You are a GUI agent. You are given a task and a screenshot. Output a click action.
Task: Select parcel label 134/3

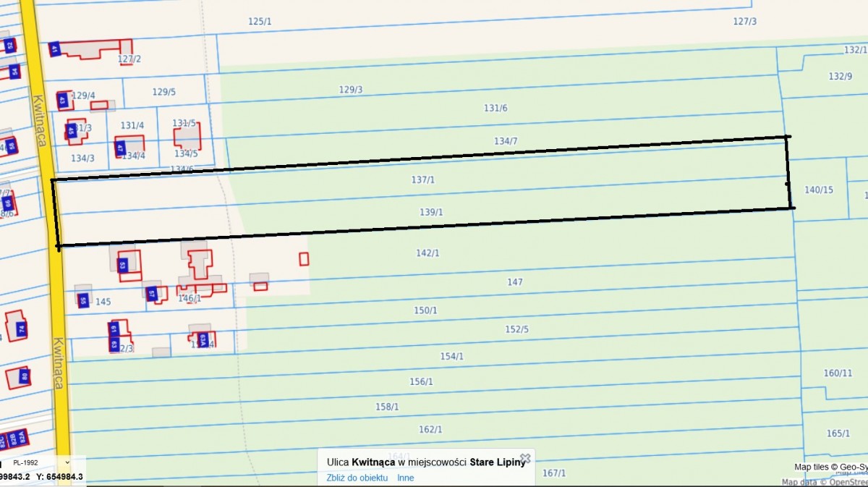[82, 158]
